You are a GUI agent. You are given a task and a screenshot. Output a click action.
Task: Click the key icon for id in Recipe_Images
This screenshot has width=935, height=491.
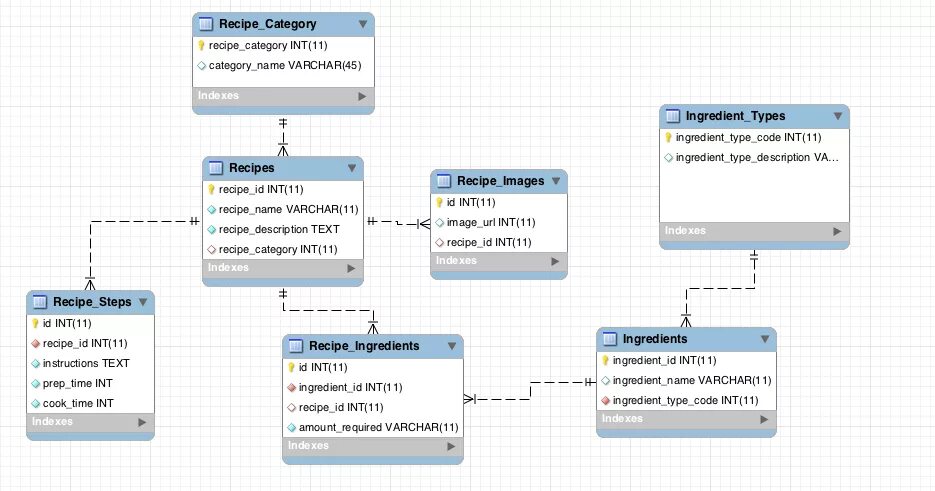439,203
